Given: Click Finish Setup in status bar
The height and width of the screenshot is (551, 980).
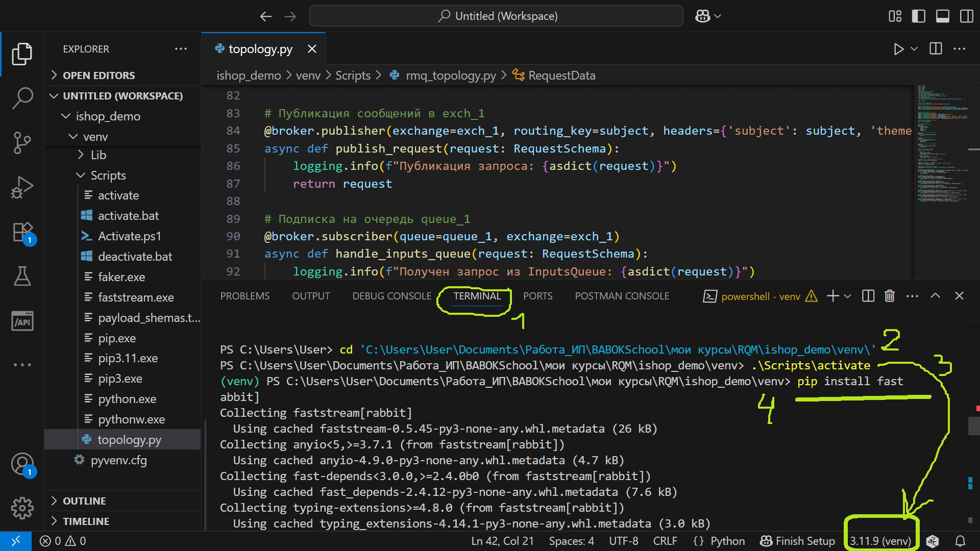Looking at the screenshot, I should tap(797, 541).
